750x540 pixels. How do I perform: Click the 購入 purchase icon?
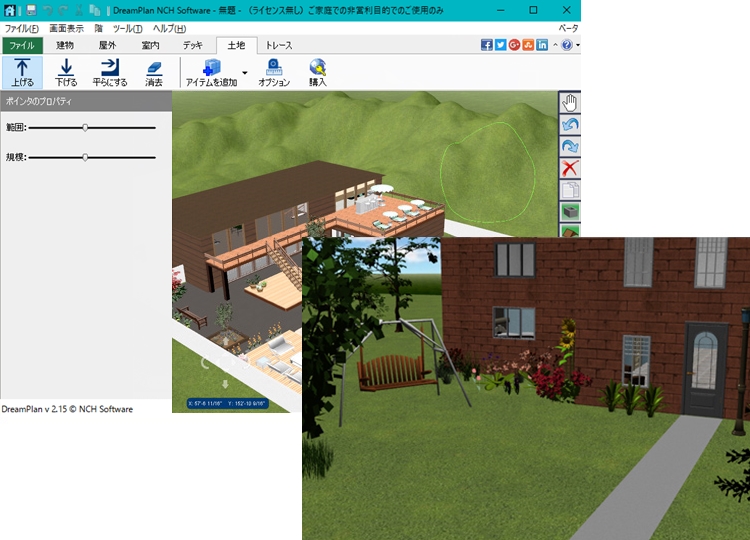pos(318,72)
